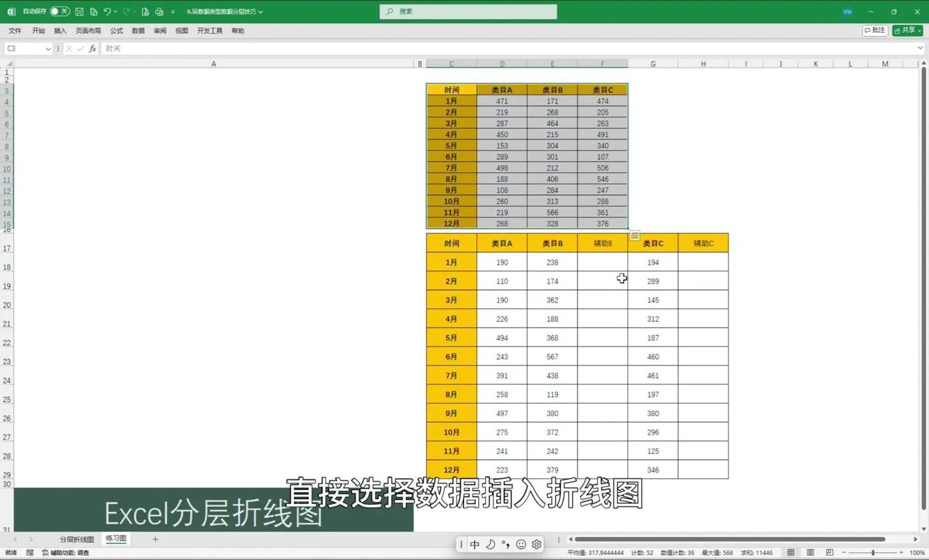Open the Name Box dropdown arrow
The width and height of the screenshot is (929, 560).
pyautogui.click(x=48, y=49)
